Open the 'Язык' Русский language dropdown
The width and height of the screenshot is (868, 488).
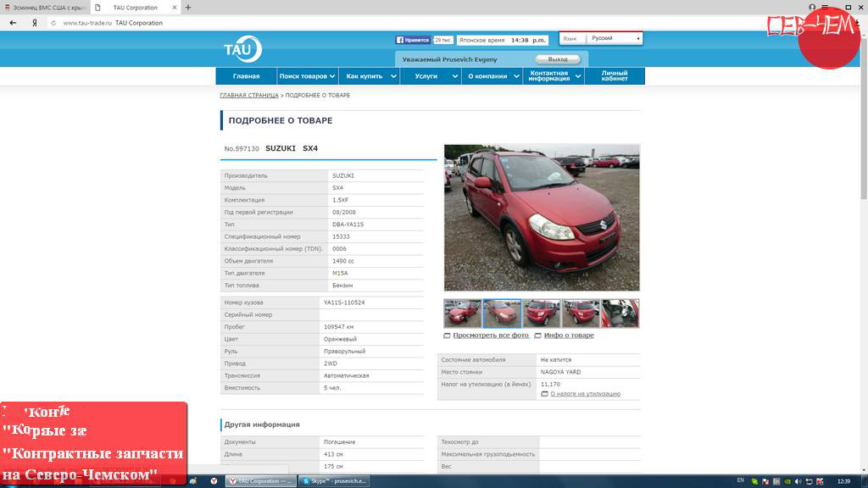615,38
